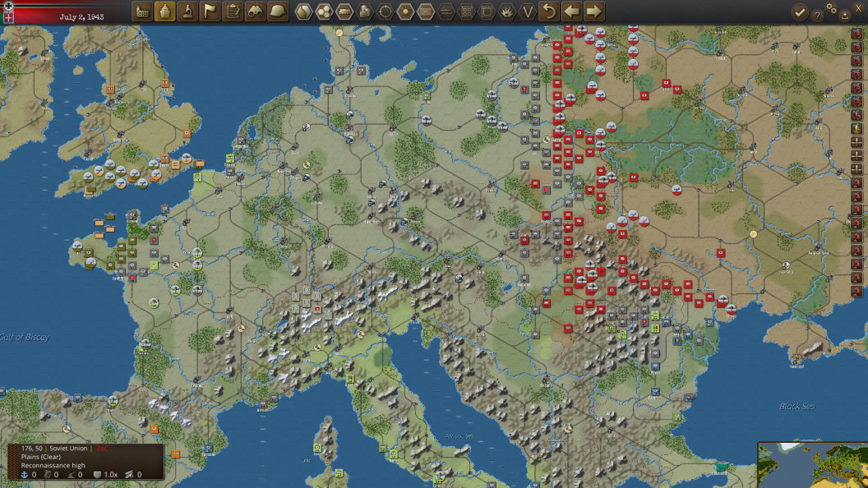Open the clipboard reports screen
This screenshot has height=488, width=868.
tap(233, 11)
